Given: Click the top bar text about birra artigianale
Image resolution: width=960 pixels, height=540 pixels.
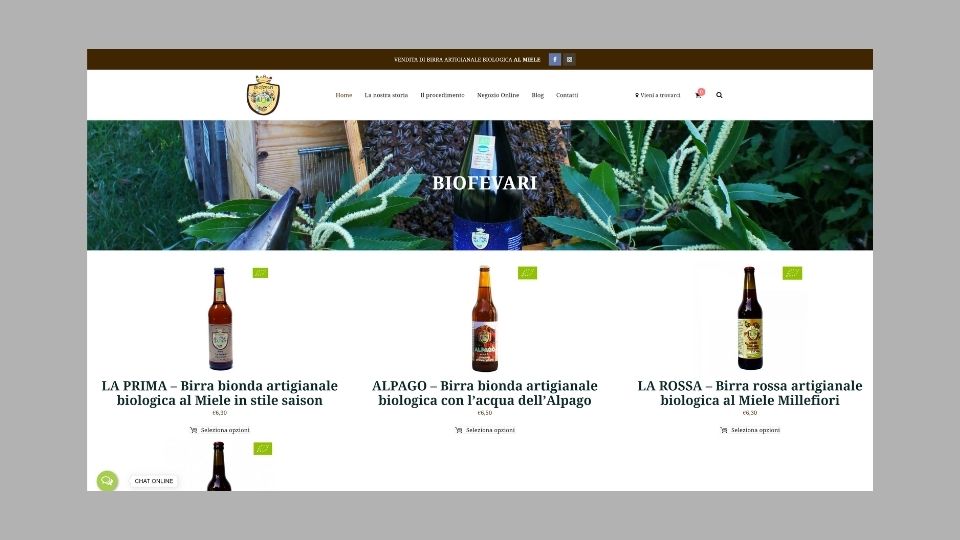Looking at the screenshot, I should pos(467,59).
